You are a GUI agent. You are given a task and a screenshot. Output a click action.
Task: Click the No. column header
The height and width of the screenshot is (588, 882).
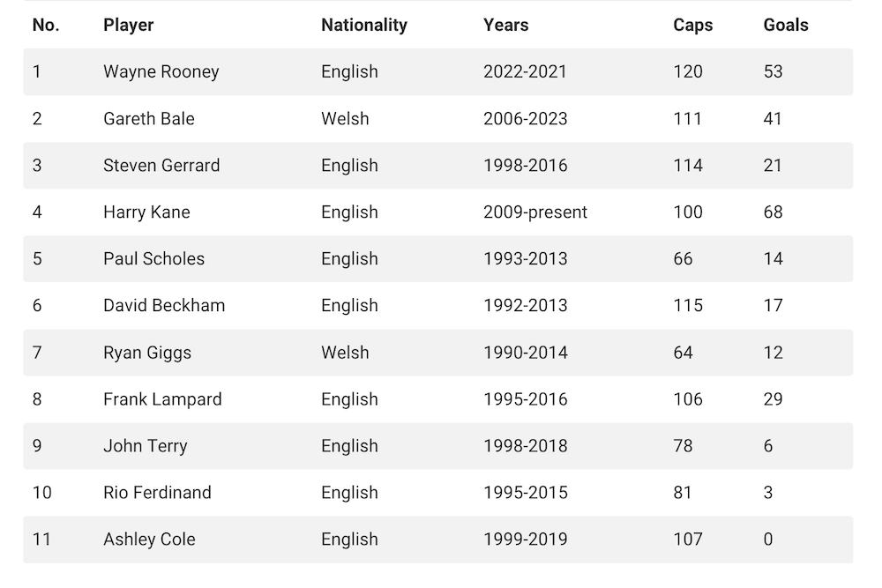click(46, 26)
